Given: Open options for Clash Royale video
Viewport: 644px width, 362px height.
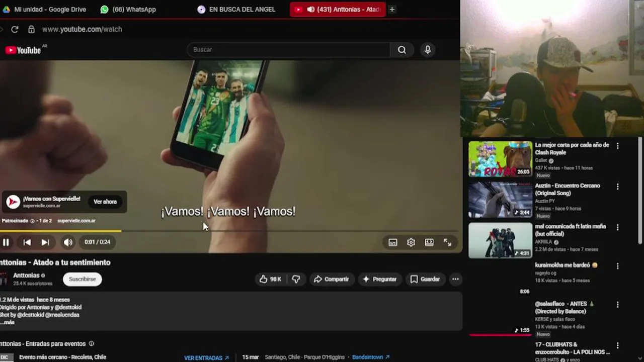Looking at the screenshot, I should pyautogui.click(x=617, y=146).
